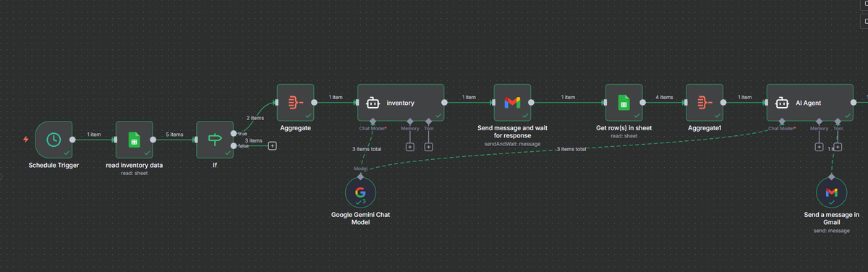
Task: Open the Send a message in Gmail node
Action: 831,192
